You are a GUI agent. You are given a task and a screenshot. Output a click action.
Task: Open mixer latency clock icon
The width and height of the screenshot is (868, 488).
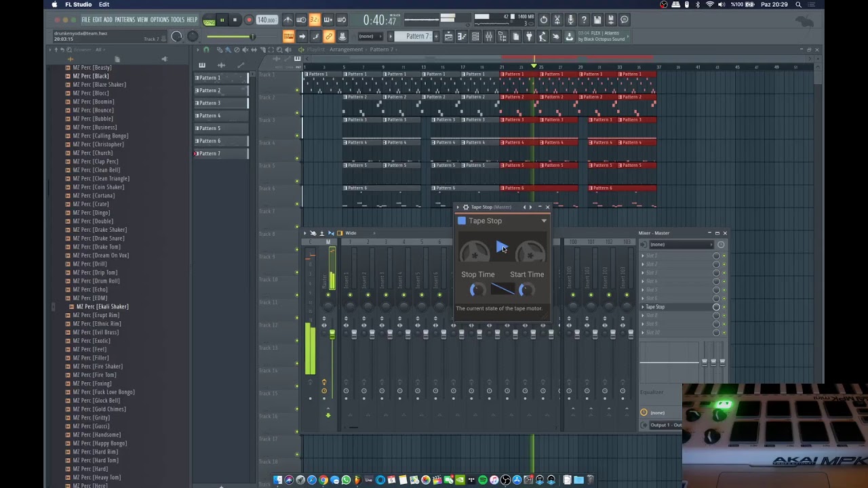pos(721,244)
